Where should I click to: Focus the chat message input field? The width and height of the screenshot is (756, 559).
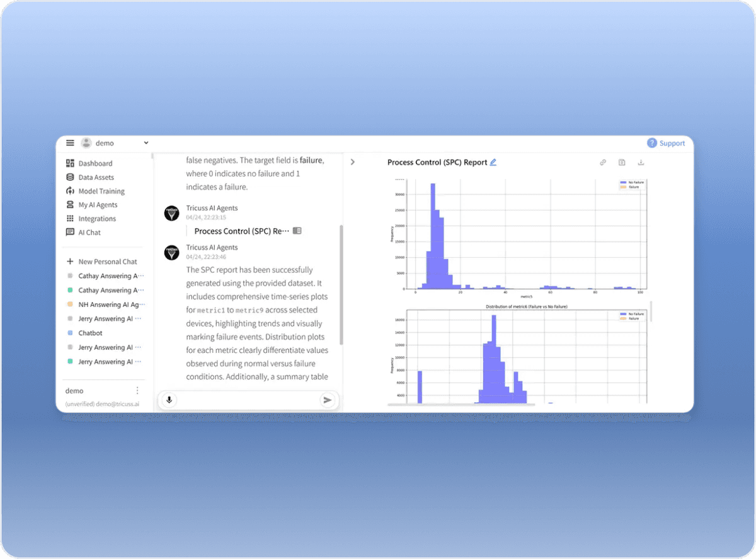(248, 400)
